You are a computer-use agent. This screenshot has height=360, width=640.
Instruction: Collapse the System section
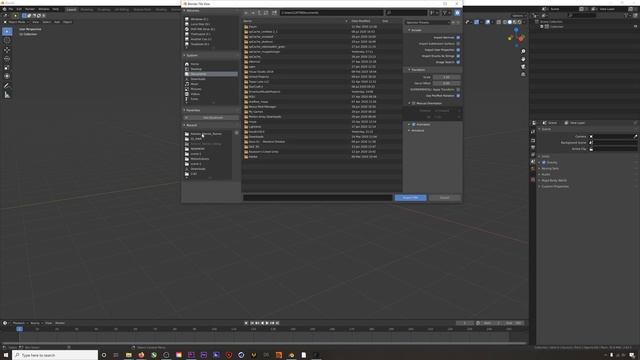[191, 56]
